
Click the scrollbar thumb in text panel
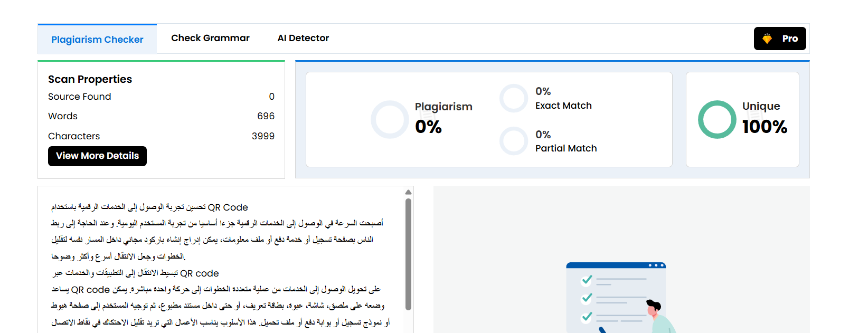[x=408, y=253]
